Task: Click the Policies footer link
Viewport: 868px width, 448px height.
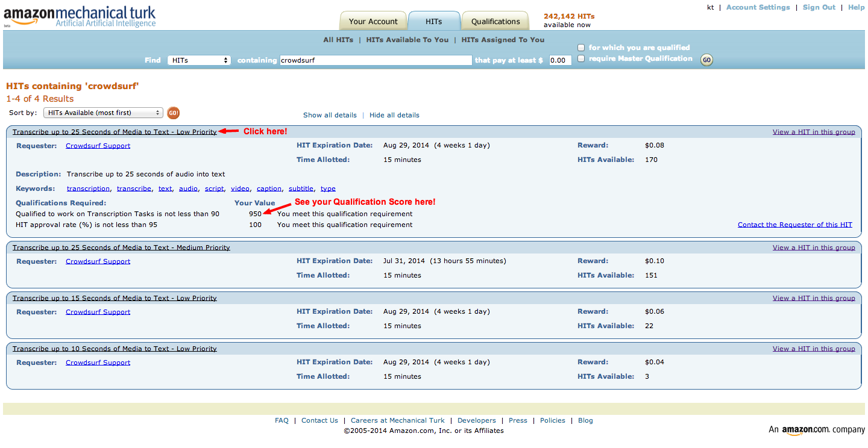Action: (x=553, y=420)
